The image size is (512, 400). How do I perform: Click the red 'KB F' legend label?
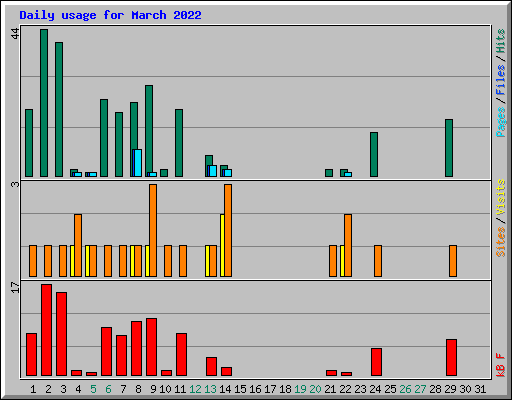tap(501, 365)
